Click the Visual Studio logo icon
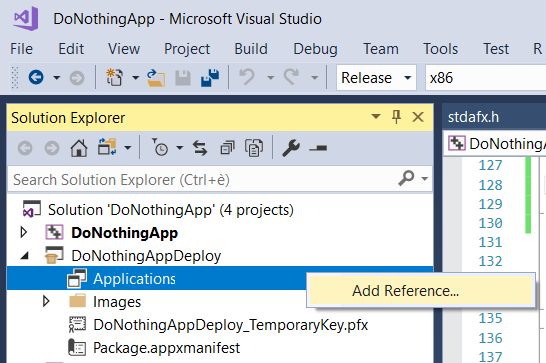 pyautogui.click(x=26, y=18)
